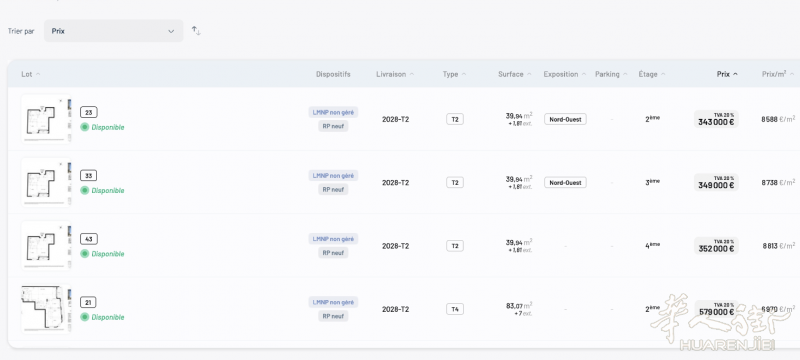Select lot number badge 43

(x=89, y=239)
